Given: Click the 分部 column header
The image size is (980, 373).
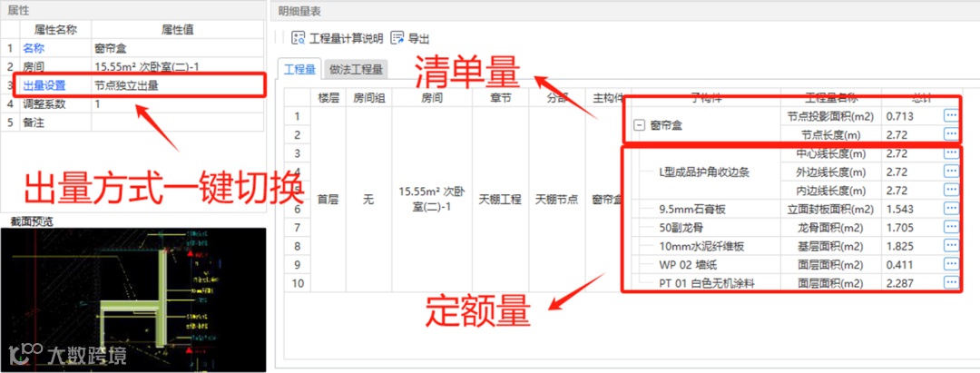Looking at the screenshot, I should click(557, 97).
